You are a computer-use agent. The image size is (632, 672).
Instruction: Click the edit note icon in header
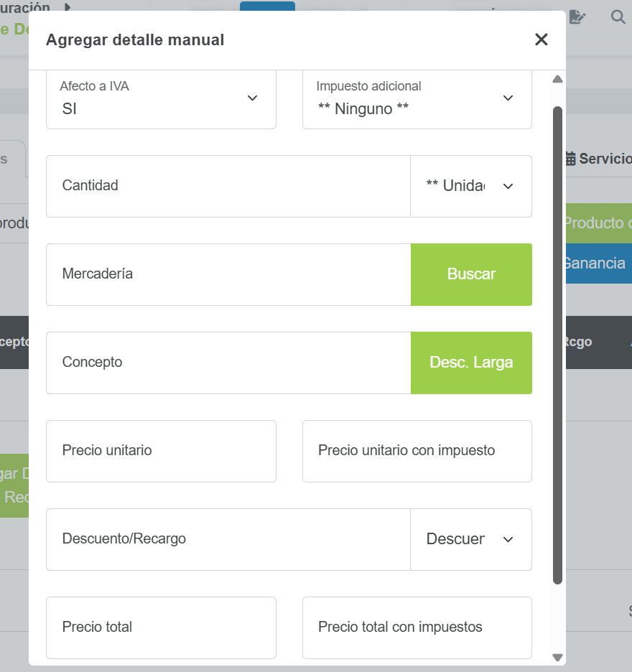tap(577, 17)
